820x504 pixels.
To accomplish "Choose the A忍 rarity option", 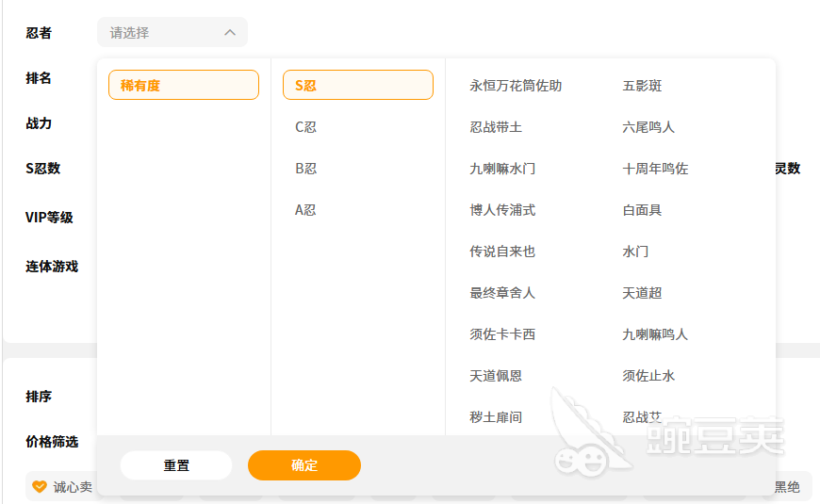I will coord(305,210).
